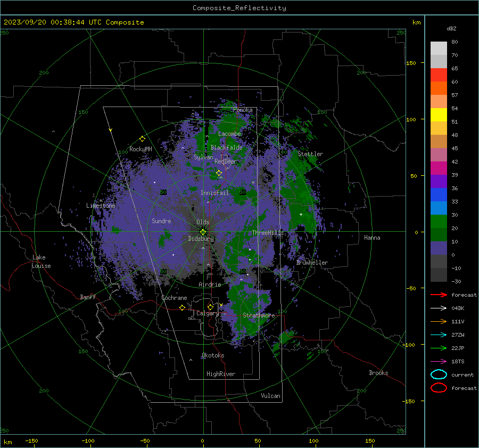Select the lightest gray 80 dBZ swatch
This screenshot has width=479, height=448.
click(439, 48)
